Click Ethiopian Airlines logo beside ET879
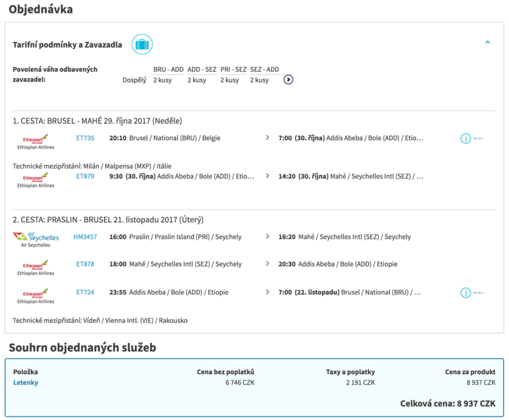This screenshot has height=420, width=509. 35,179
